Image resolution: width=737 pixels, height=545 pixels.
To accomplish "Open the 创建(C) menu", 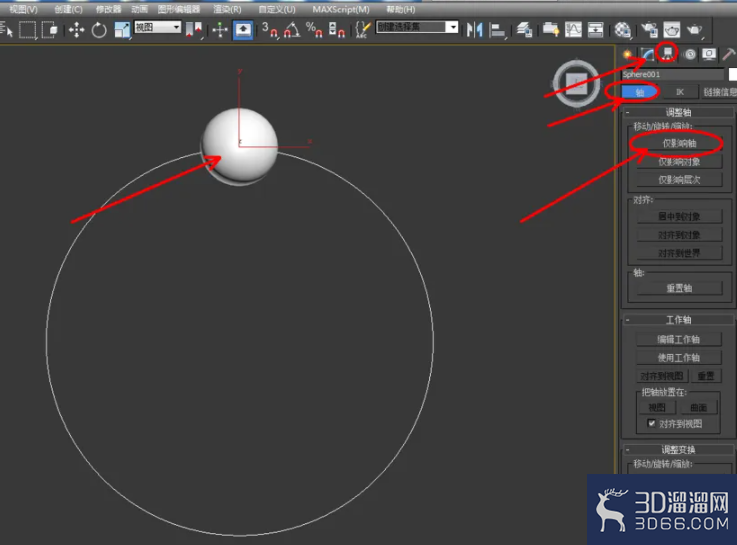I will click(68, 9).
